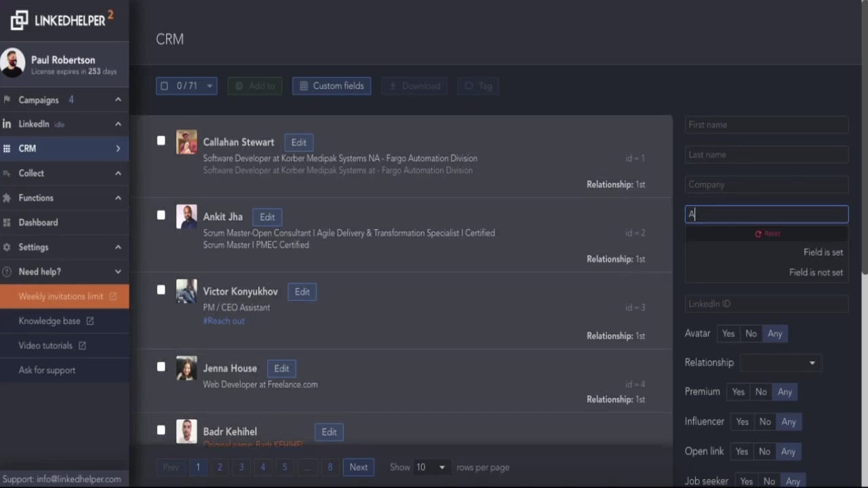Viewport: 868px width, 488px height.
Task: Click Edit next to Ankit Jha
Action: tap(267, 217)
